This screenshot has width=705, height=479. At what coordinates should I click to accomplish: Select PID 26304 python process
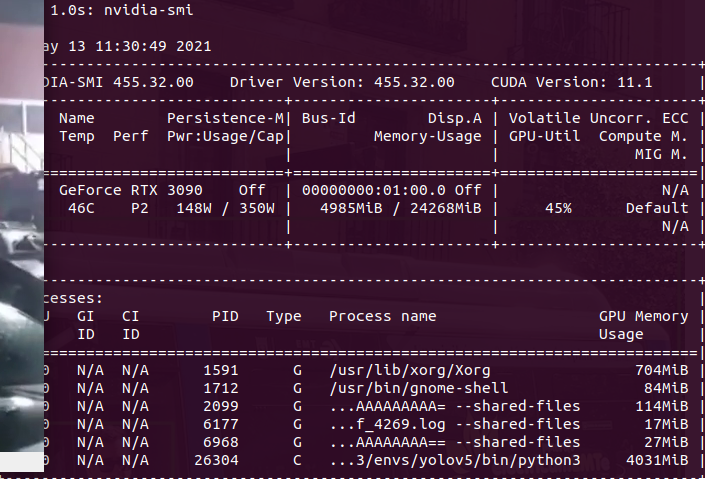click(216, 460)
